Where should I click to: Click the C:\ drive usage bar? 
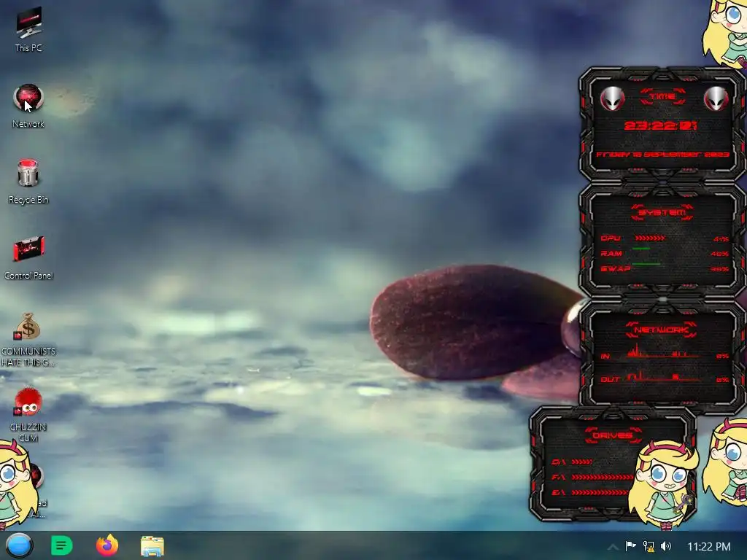pos(581,462)
